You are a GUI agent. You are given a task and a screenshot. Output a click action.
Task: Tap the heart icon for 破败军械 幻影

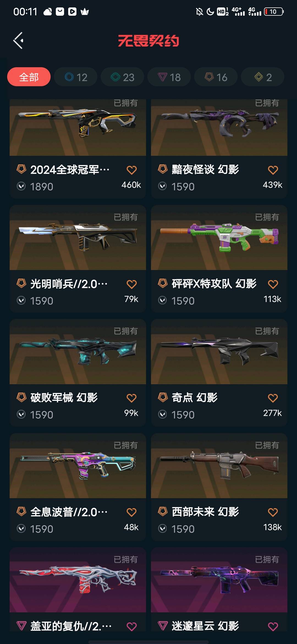(131, 398)
